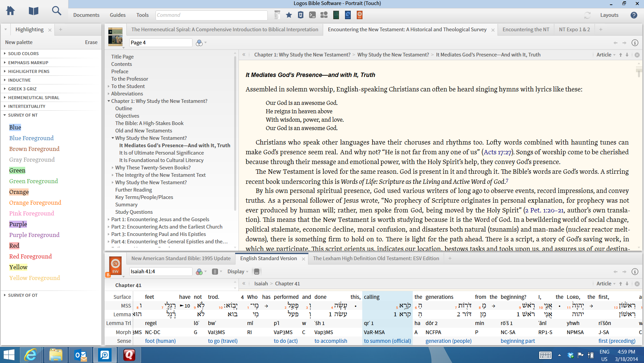Open the Help question mark icon
Image resolution: width=644 pixels, height=363 pixels.
634,15
